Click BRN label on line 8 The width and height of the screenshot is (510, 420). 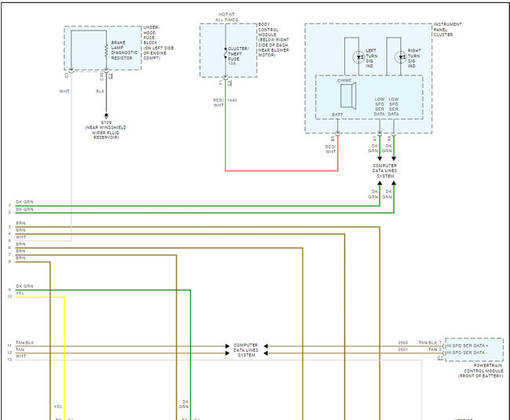(x=20, y=258)
